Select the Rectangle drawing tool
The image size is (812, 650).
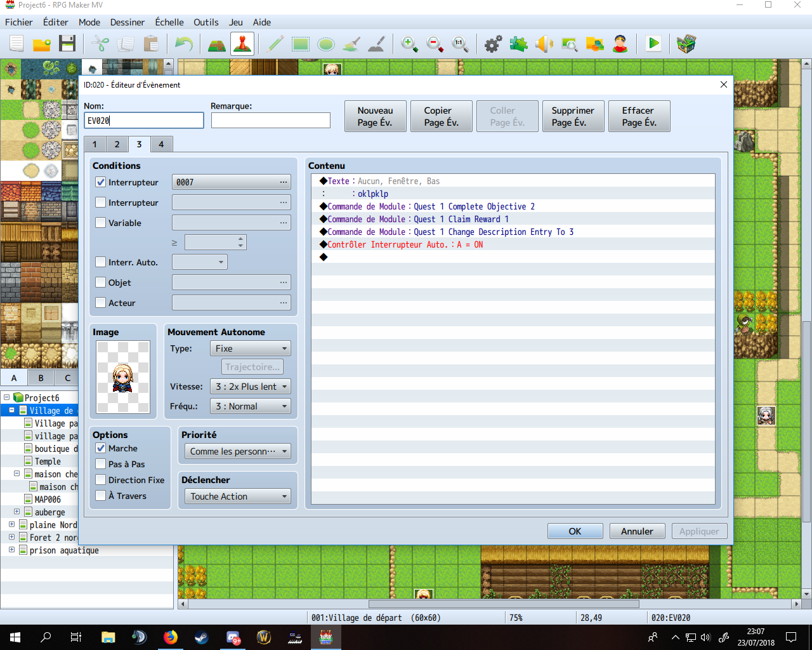click(x=301, y=44)
